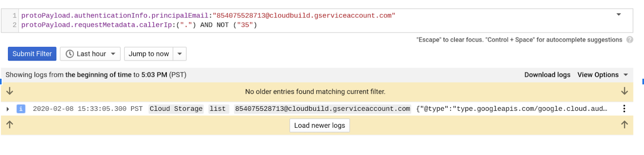Click the help question mark icon
644x155 pixels.
[629, 40]
